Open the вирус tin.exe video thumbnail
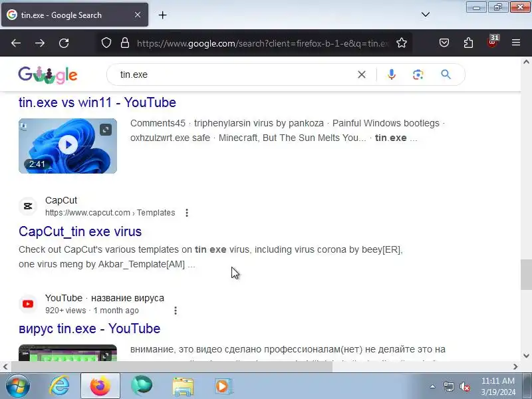Viewport: 532px width, 399px height. [x=68, y=353]
